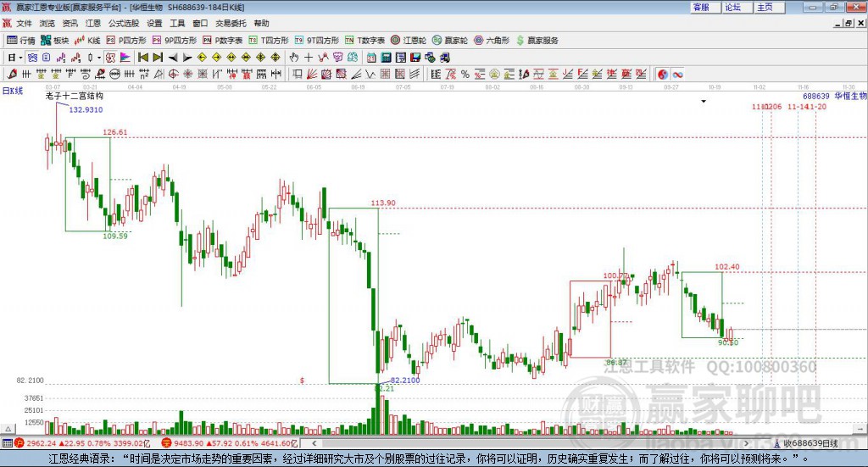
Task: Open the 窗口 menu
Action: [200, 23]
